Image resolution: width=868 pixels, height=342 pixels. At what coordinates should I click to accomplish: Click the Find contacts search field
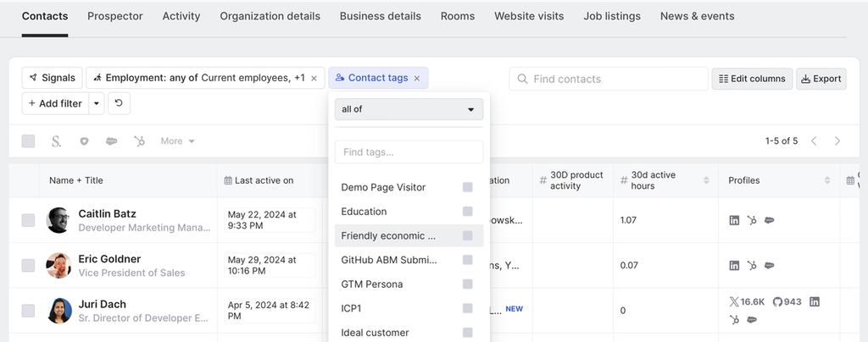pyautogui.click(x=609, y=79)
